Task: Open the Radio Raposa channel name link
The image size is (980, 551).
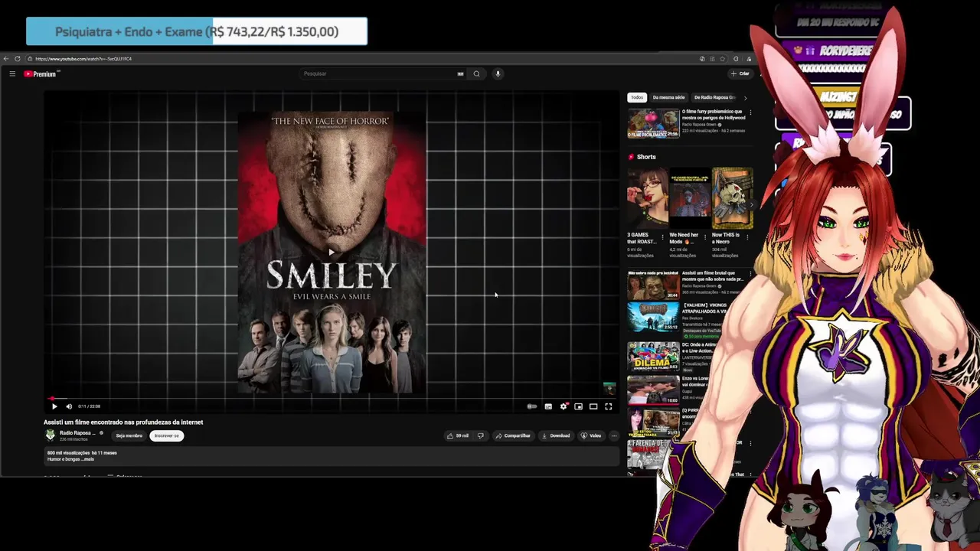Action: pos(78,433)
